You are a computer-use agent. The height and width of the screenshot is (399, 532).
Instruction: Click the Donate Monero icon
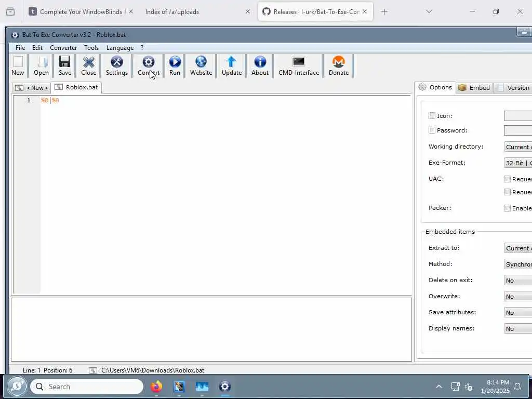click(x=339, y=66)
